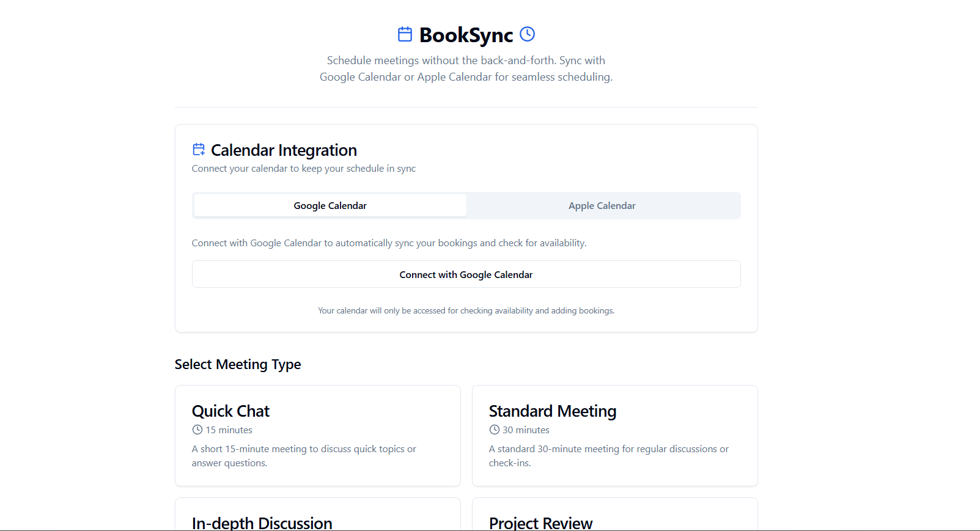
Task: Click the Calendar Integration calendar icon
Action: click(x=198, y=148)
